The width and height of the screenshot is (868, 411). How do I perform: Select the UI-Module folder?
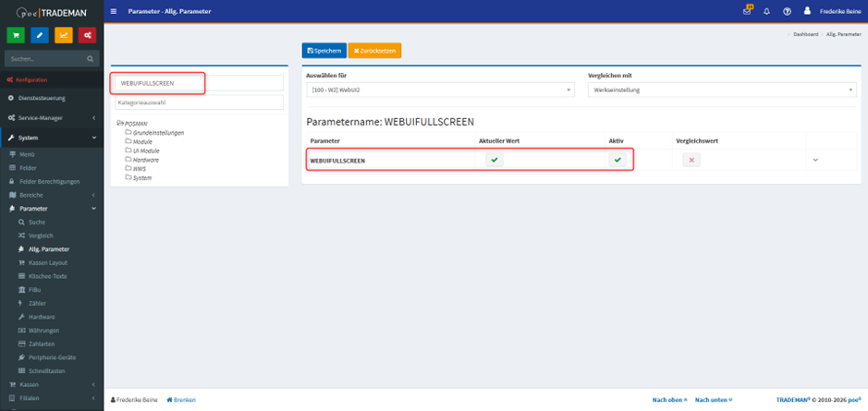click(x=142, y=151)
